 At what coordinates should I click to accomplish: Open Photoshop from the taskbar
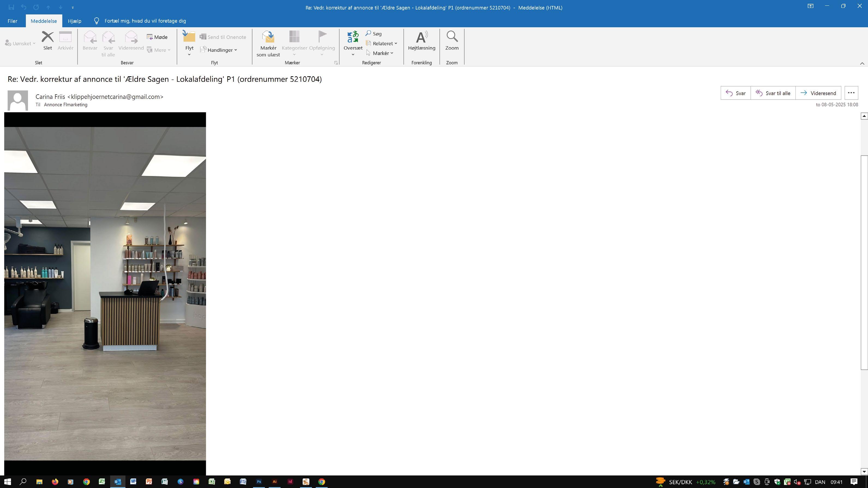pyautogui.click(x=259, y=482)
